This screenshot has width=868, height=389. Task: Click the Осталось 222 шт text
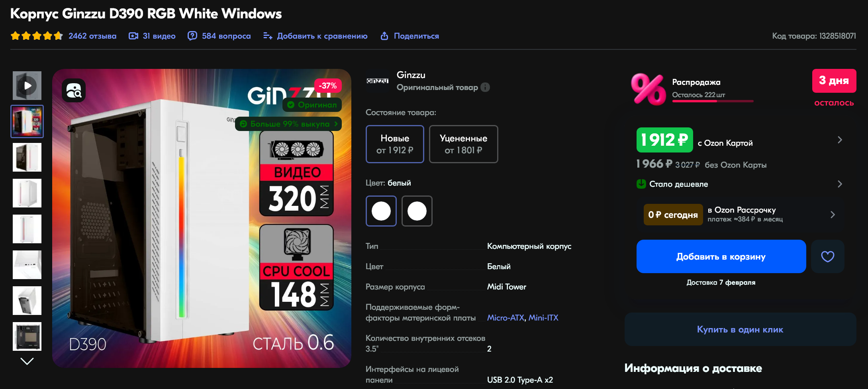click(x=699, y=95)
